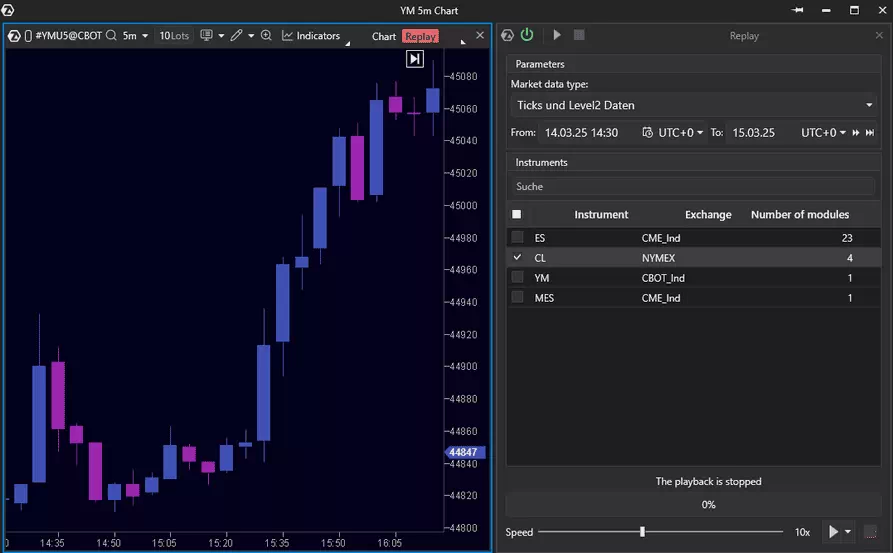Open the Indicators menu

pyautogui.click(x=318, y=35)
